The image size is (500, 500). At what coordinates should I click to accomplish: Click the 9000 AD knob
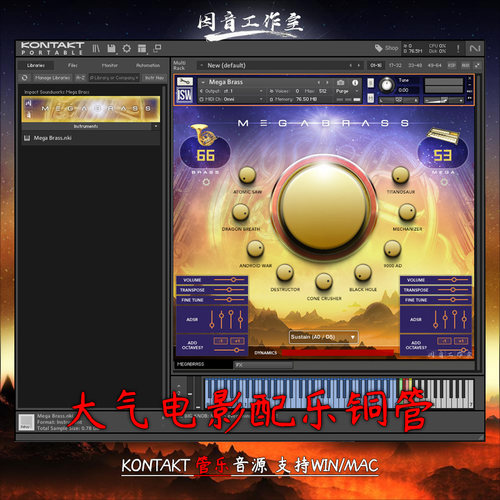click(x=392, y=249)
